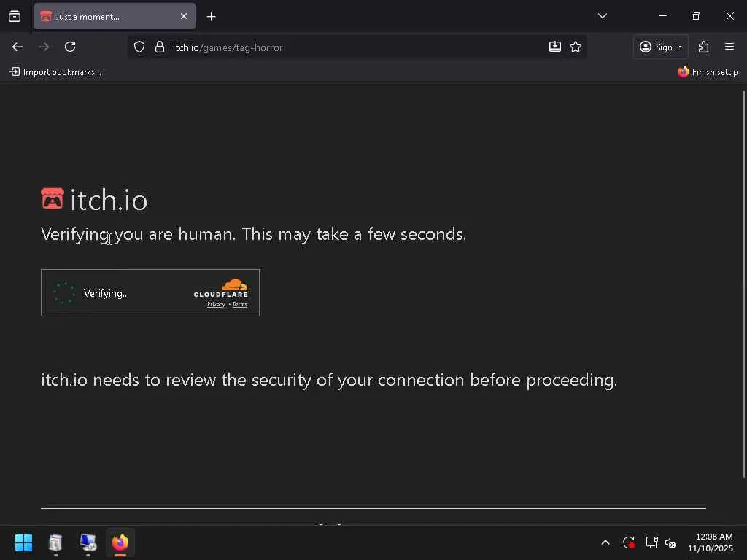The image size is (747, 560).
Task: Go forward one page
Action: coord(44,47)
